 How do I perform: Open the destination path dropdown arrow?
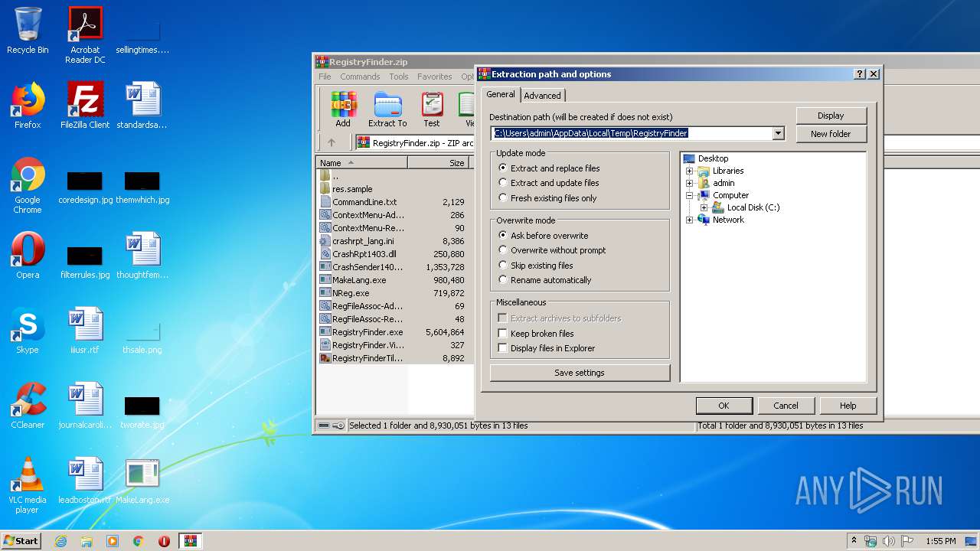coord(778,133)
